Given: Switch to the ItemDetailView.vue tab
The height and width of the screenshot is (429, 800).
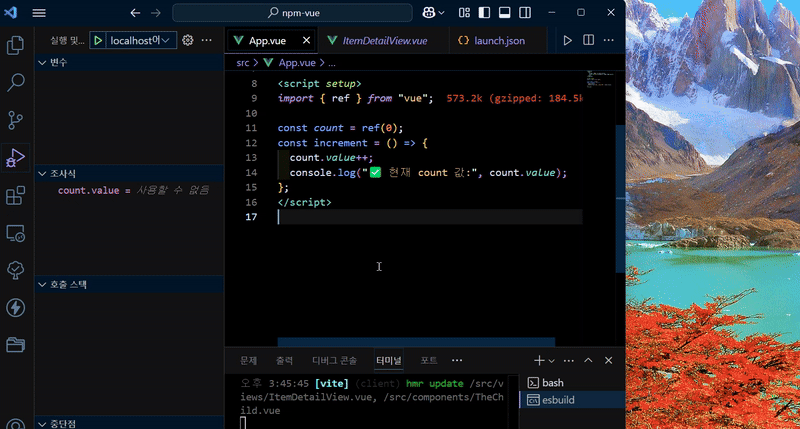Looking at the screenshot, I should tap(384, 41).
